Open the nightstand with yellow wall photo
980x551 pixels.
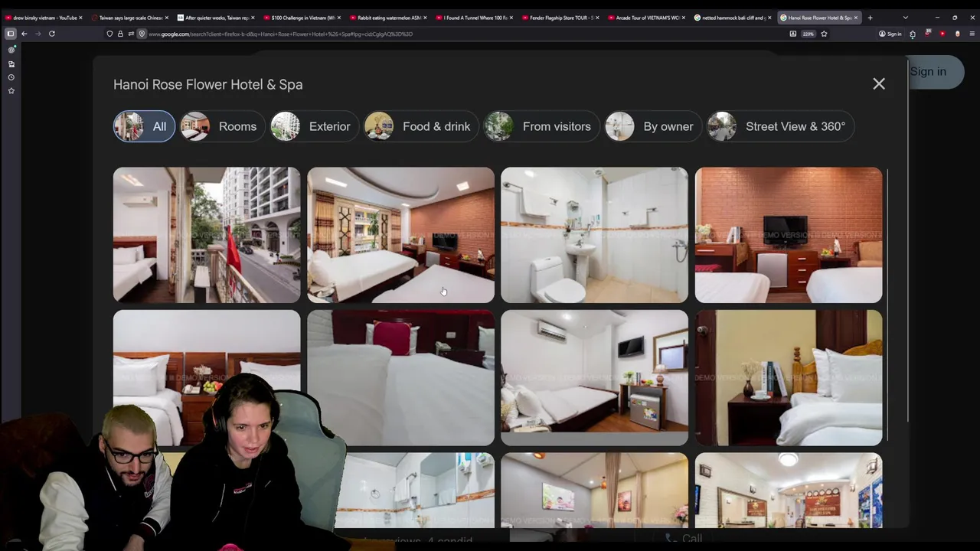pyautogui.click(x=789, y=377)
